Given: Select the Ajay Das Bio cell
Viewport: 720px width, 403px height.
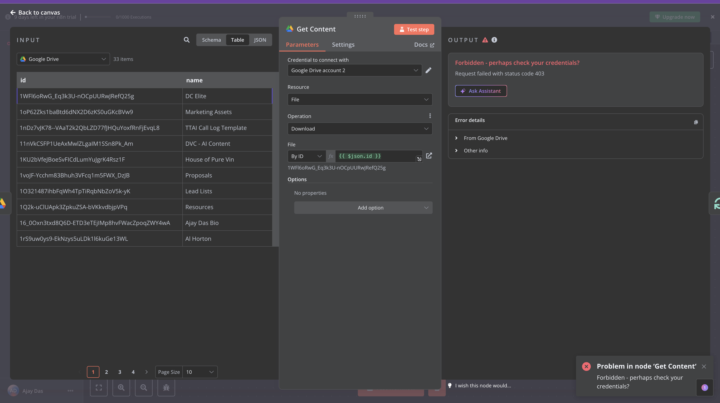Looking at the screenshot, I should (227, 223).
